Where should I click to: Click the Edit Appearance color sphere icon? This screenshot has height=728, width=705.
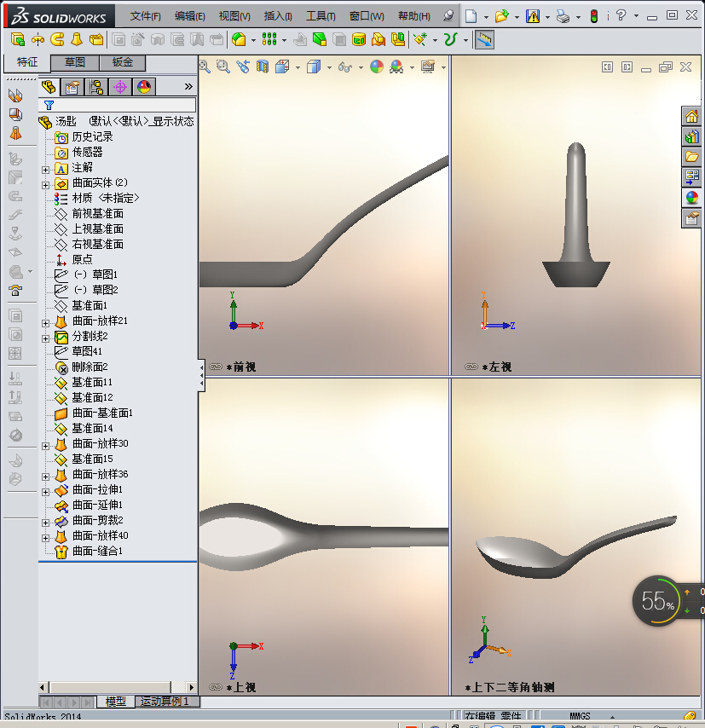(x=377, y=66)
